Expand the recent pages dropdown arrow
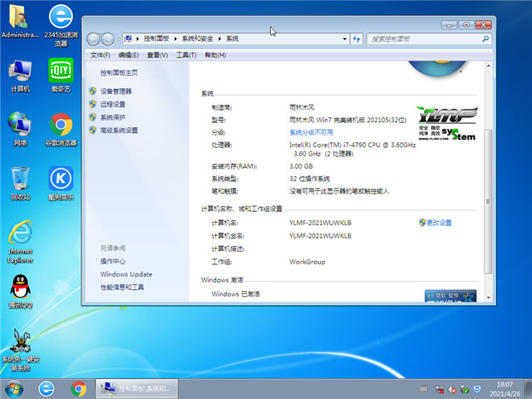The height and width of the screenshot is (399, 532). 118,39
